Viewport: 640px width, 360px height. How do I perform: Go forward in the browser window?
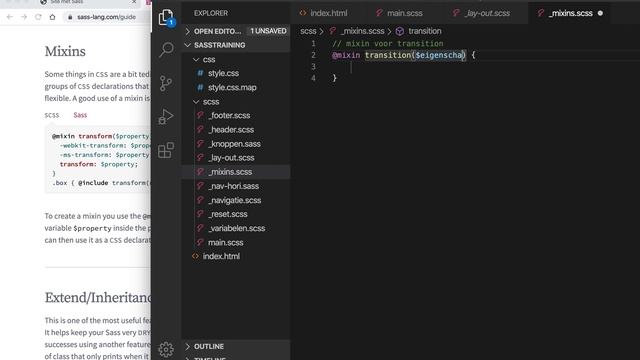tap(24, 17)
